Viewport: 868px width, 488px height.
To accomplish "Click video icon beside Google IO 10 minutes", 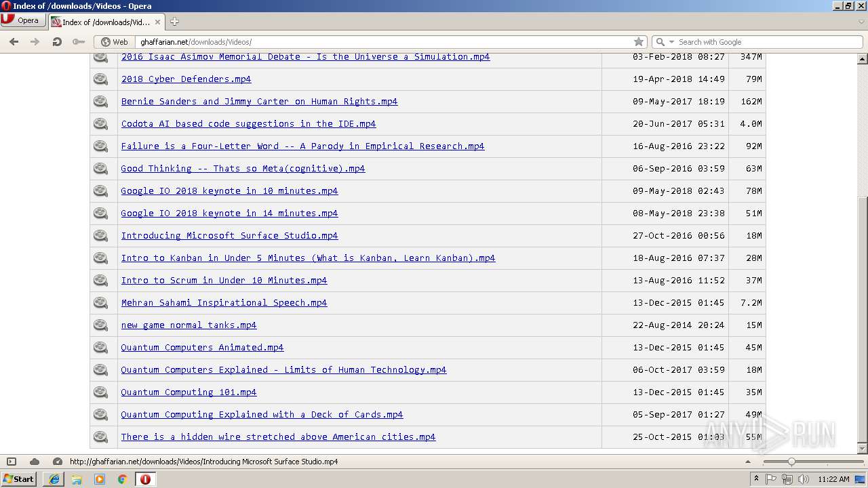I will click(101, 191).
